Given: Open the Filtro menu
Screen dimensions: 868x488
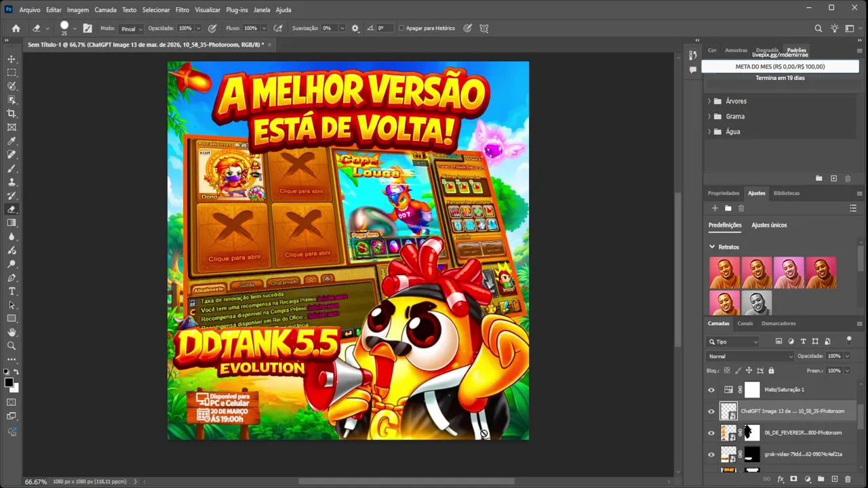Looking at the screenshot, I should (x=182, y=10).
